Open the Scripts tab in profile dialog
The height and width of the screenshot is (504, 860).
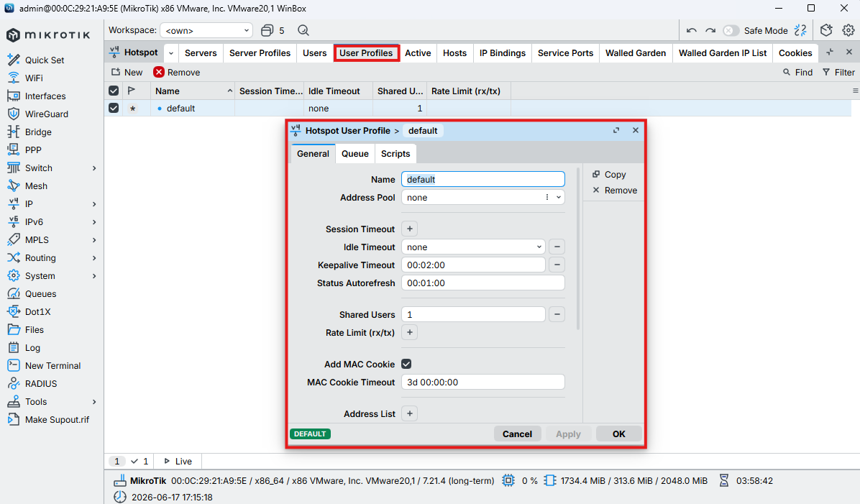pos(395,154)
